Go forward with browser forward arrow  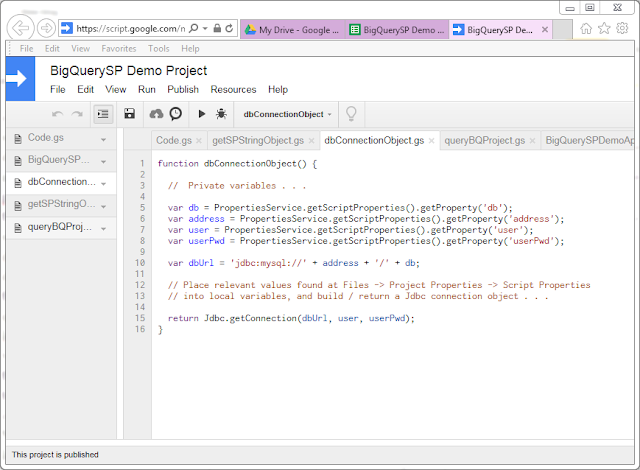point(47,28)
